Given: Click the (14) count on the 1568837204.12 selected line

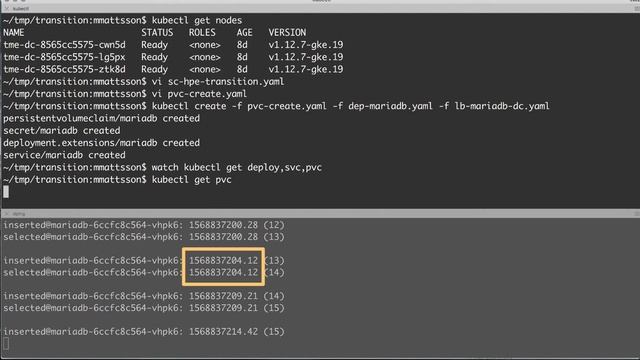Looking at the screenshot, I should pyautogui.click(x=274, y=272).
